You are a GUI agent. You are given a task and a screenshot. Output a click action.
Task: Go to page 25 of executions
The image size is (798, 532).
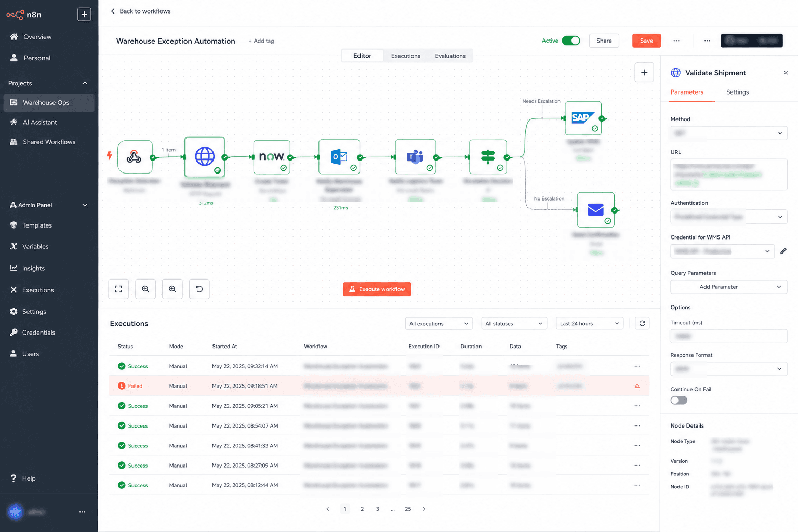[x=408, y=509]
